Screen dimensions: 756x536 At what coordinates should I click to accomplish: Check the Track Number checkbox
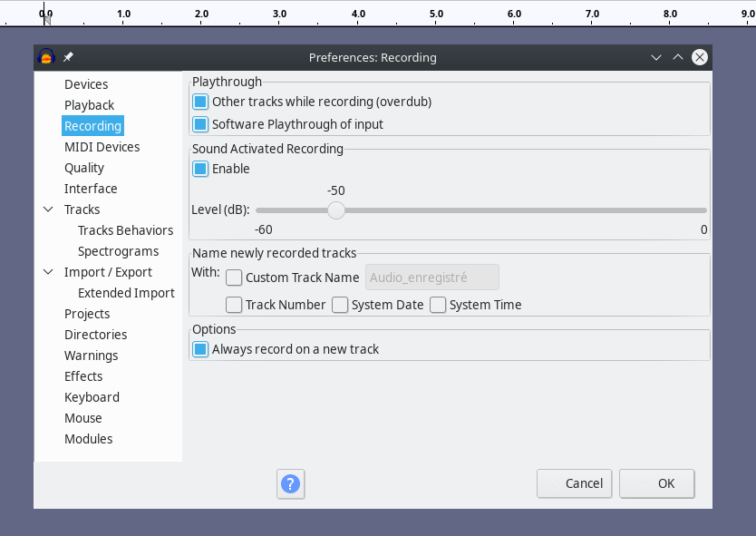click(x=234, y=305)
